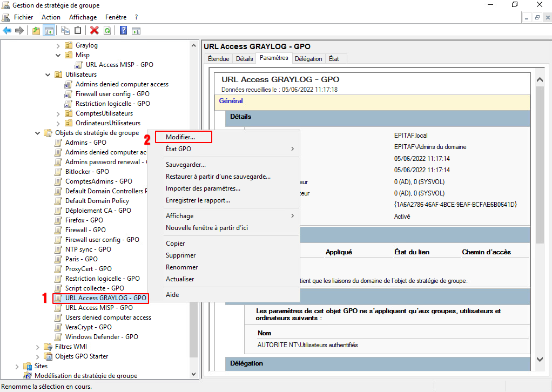Click the Paste clipboard icon in toolbar
The image size is (552, 392).
(78, 31)
